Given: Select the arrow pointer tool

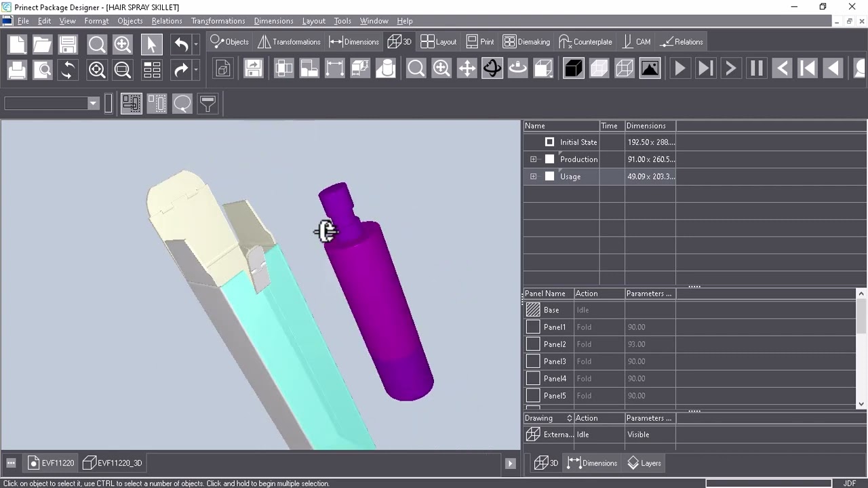Looking at the screenshot, I should (151, 45).
